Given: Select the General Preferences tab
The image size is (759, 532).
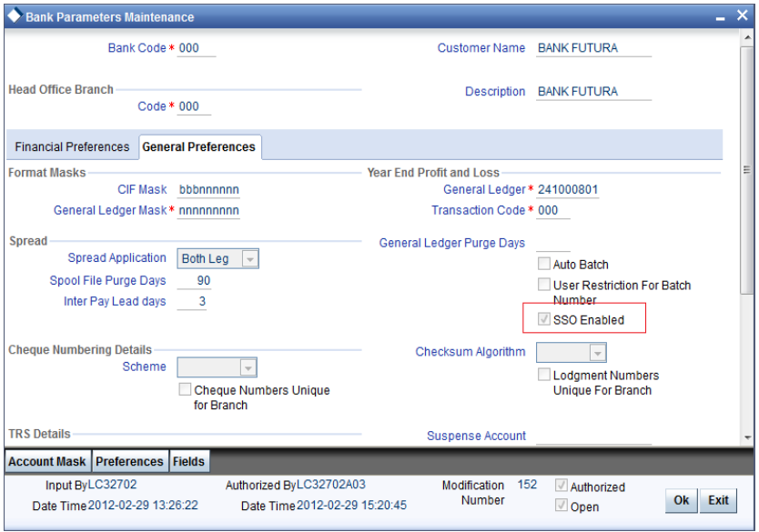Looking at the screenshot, I should click(199, 147).
